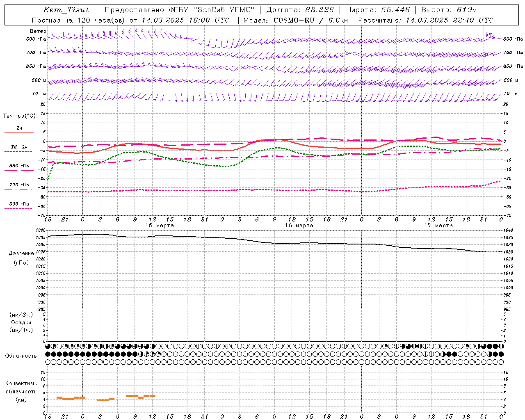Click the (мм/1ч.) precipitation unit label
Screen dimensions: 525x420
(x=21, y=330)
